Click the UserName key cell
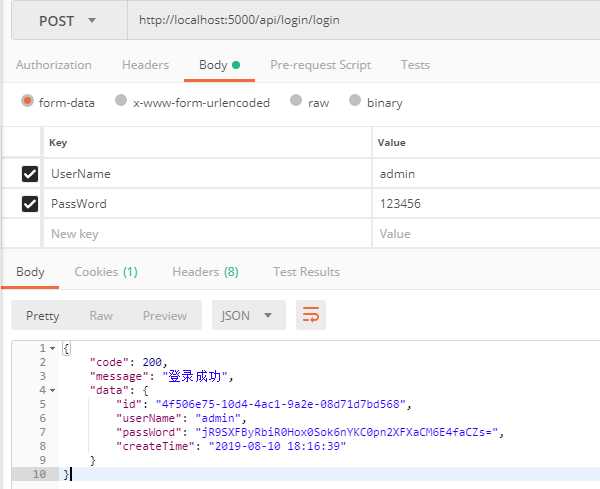 click(x=207, y=174)
